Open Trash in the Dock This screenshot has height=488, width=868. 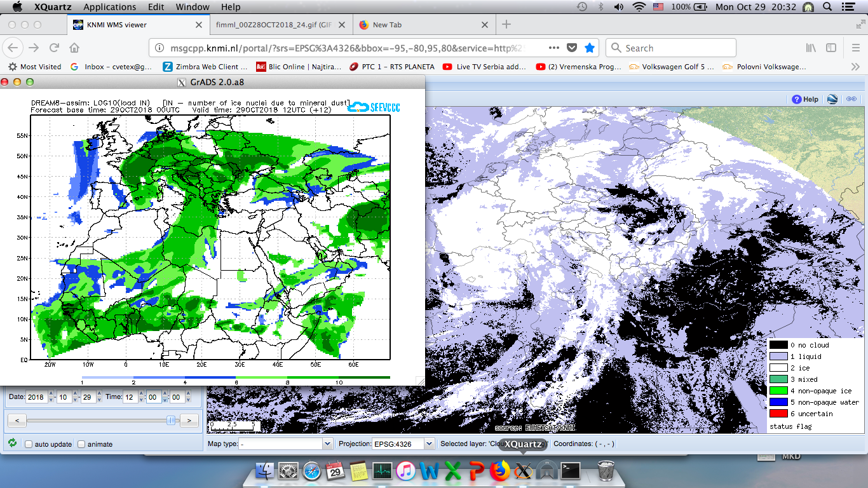pos(606,471)
